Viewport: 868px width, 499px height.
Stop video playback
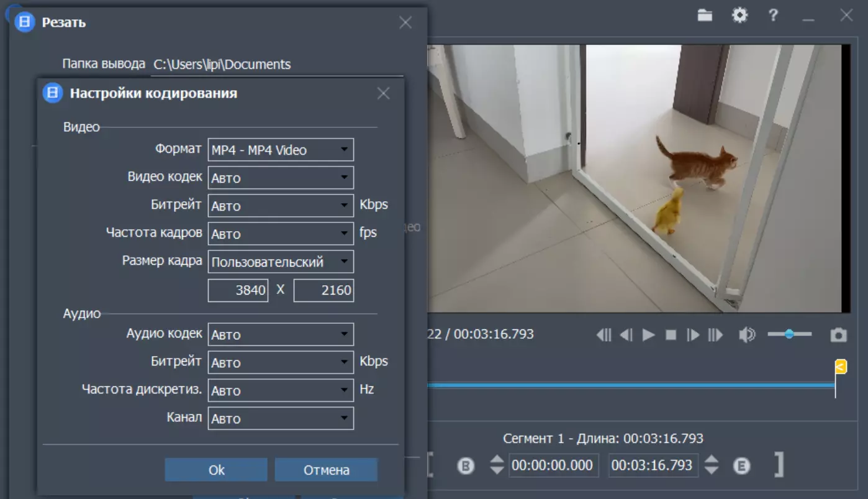click(x=671, y=335)
